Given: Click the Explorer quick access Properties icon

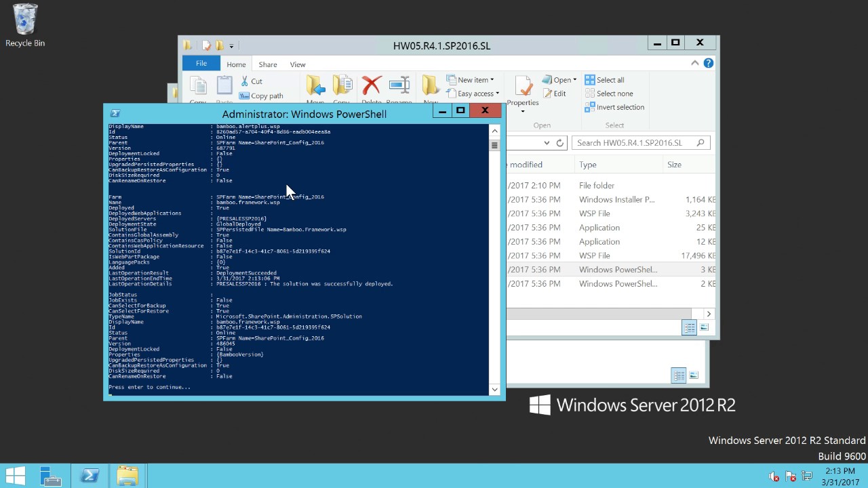Looking at the screenshot, I should point(207,45).
